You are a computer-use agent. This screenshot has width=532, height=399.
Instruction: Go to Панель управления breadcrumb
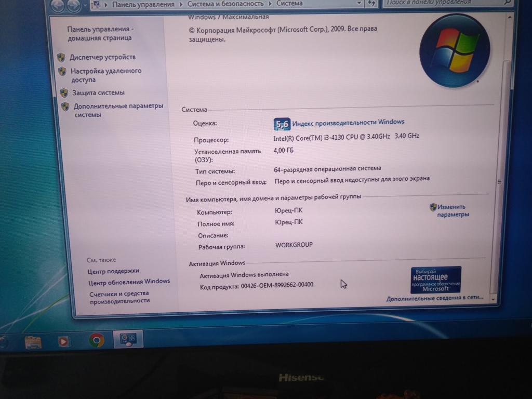(x=143, y=4)
